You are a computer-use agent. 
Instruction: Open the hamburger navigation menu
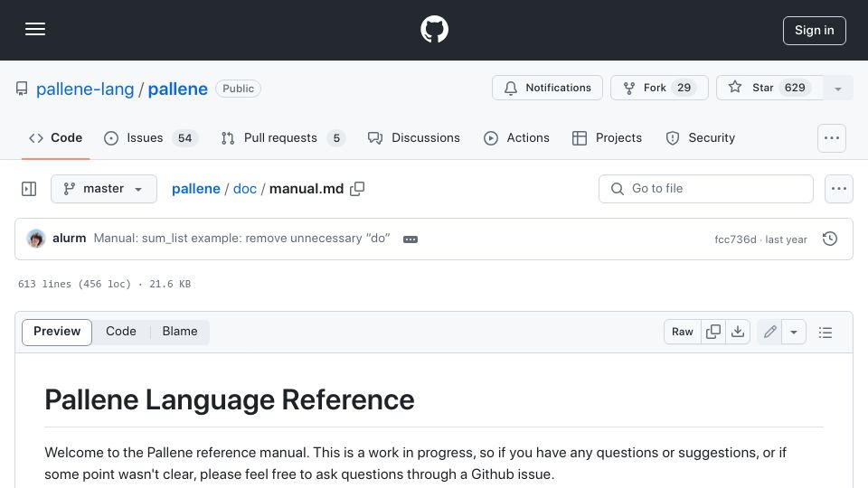(35, 29)
